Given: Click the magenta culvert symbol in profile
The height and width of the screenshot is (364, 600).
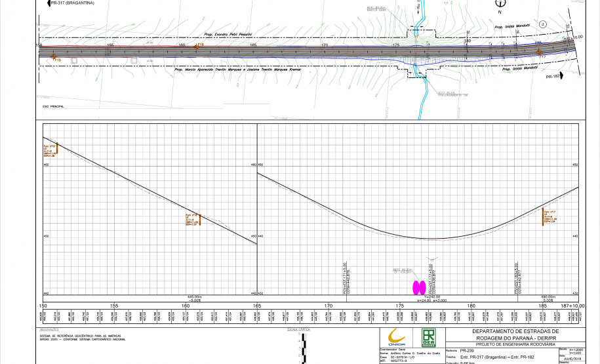Looking at the screenshot, I should (418, 287).
